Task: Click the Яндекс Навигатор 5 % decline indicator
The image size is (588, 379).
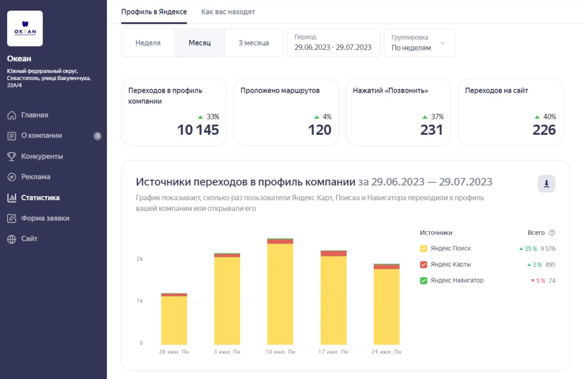Action: pos(538,281)
